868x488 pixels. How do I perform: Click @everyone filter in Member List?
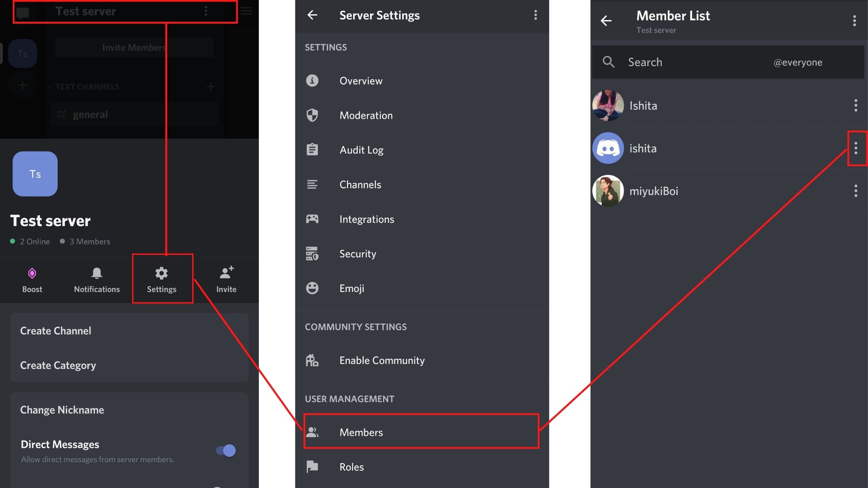coord(797,62)
